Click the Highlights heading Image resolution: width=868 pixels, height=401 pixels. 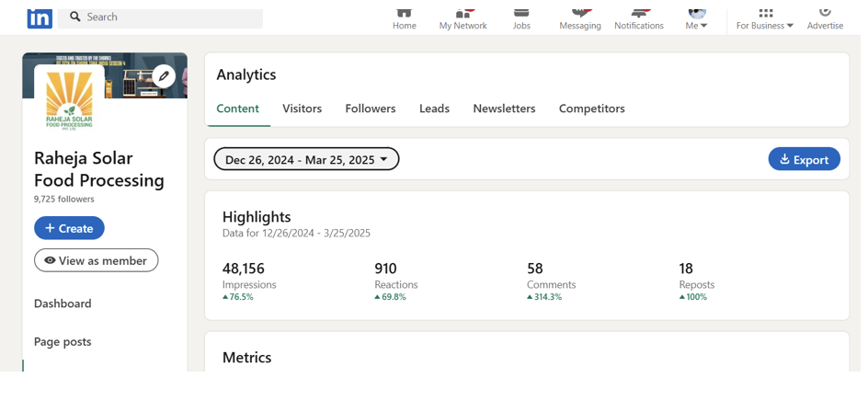click(x=257, y=216)
